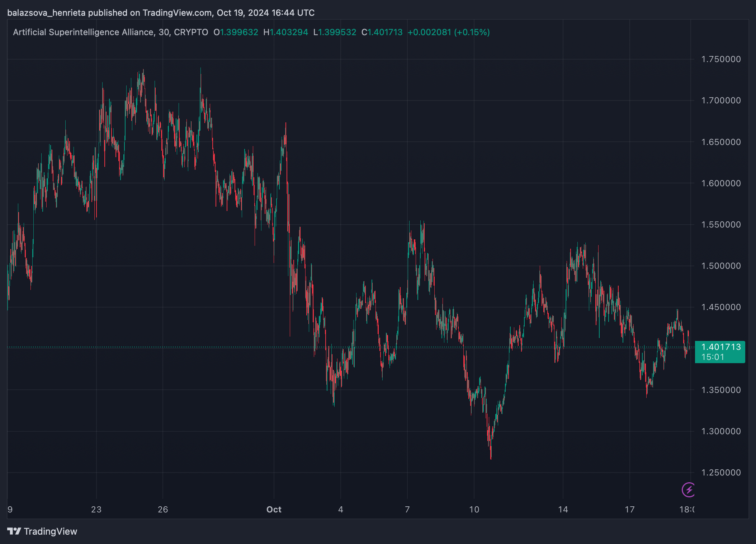Click the Oct label on the time axis
The image size is (756, 544).
tap(274, 510)
